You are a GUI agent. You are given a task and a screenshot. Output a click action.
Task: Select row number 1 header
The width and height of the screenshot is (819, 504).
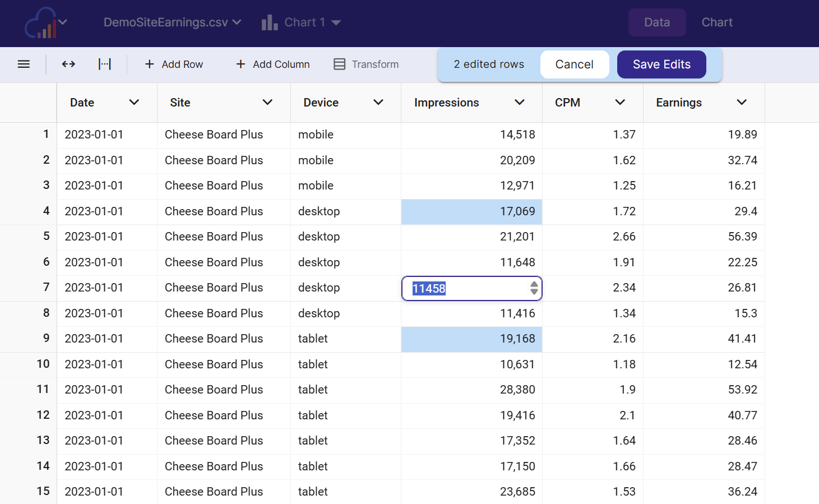[28, 135]
